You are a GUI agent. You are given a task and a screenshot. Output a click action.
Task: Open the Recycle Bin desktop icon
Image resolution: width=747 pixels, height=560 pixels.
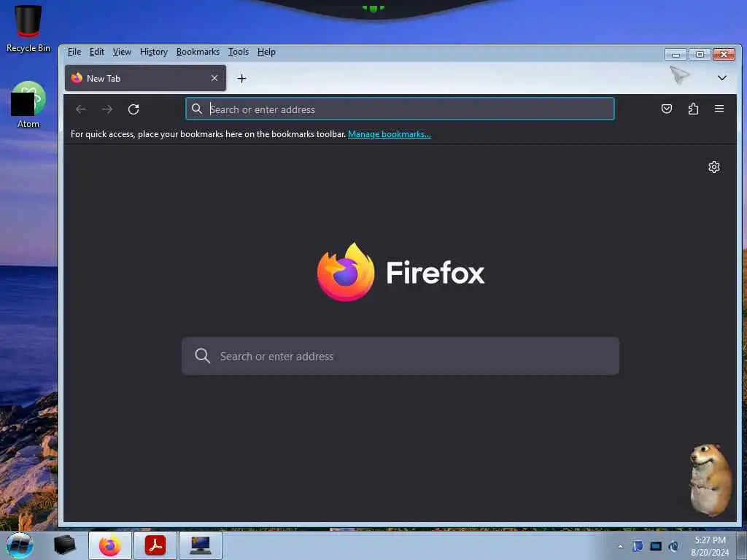click(28, 28)
